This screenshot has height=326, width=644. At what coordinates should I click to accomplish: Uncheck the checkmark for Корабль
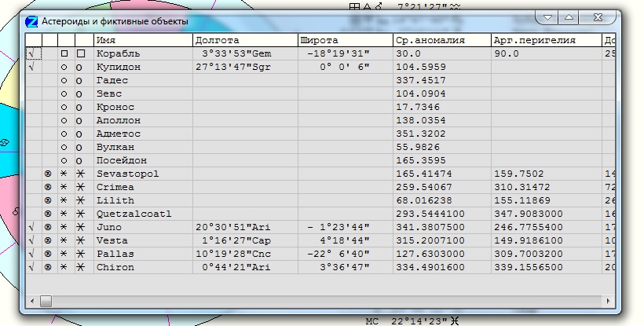31,53
